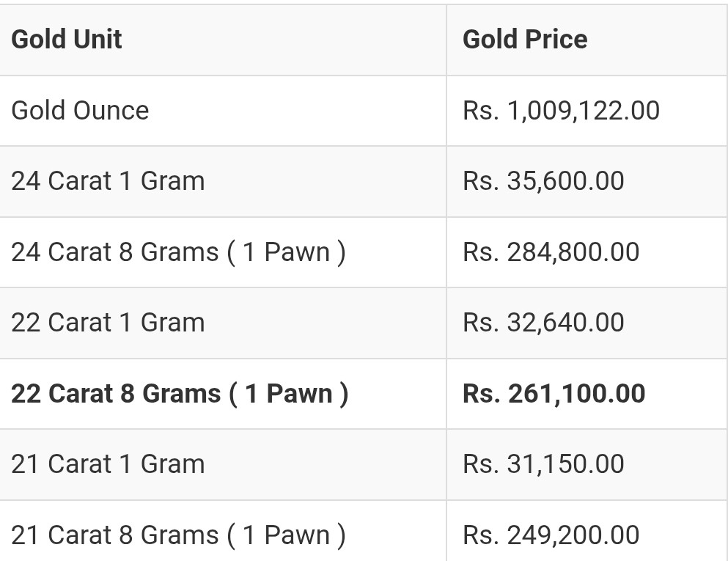728x561 pixels.
Task: Click the word Ounce in the first data row
Action: pyautogui.click(x=111, y=111)
